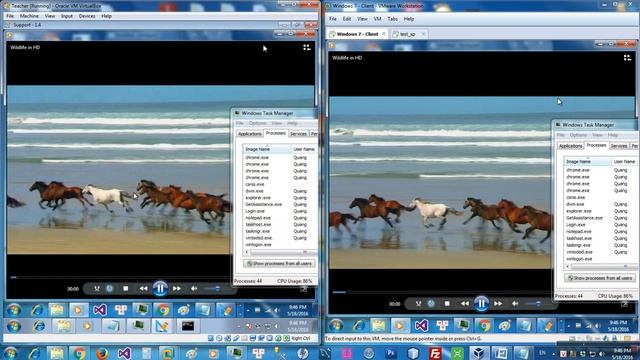This screenshot has height=360, width=640.
Task: Open Firefox on the host taskbar
Action: (x=101, y=353)
